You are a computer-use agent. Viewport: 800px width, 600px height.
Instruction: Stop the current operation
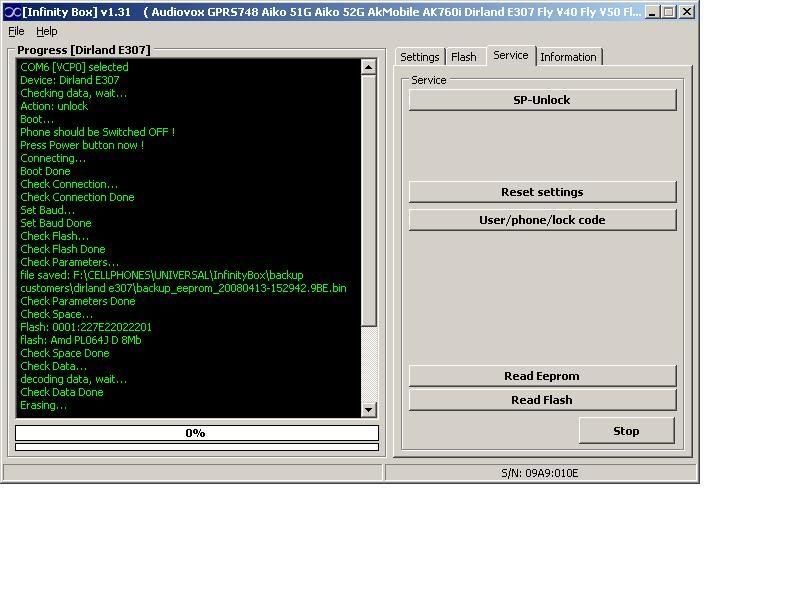pos(627,431)
